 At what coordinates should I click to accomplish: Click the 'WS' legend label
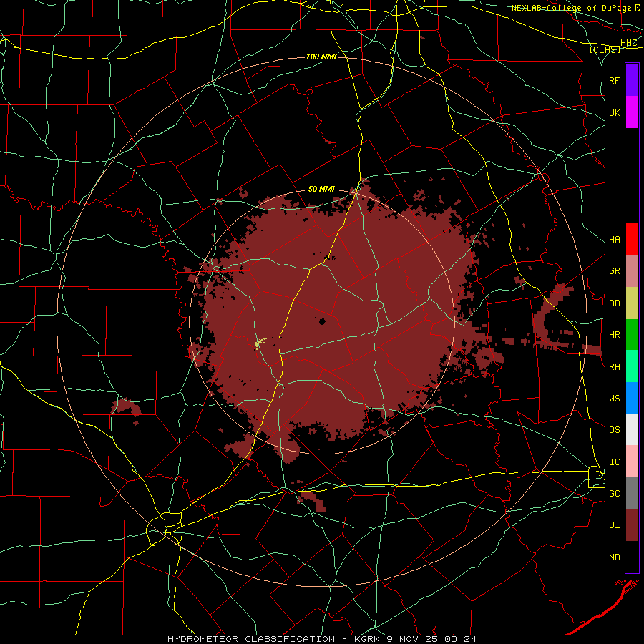tap(615, 399)
